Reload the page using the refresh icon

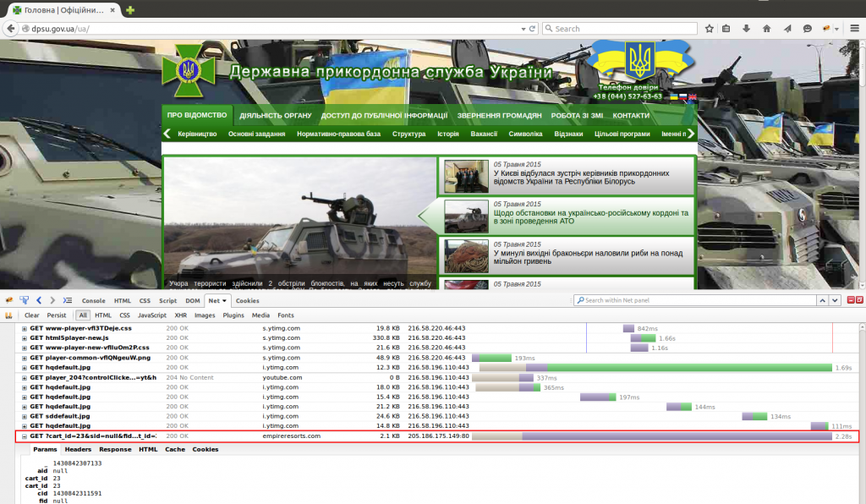point(533,28)
